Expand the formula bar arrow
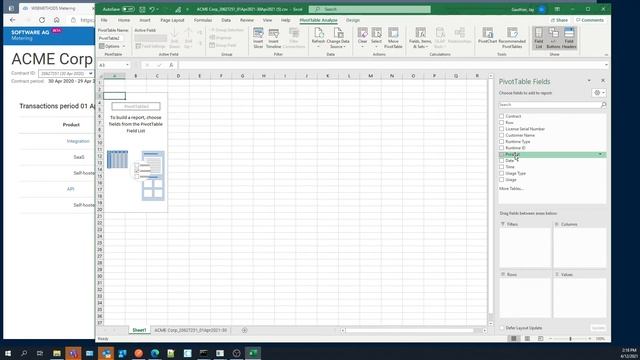 coord(606,65)
